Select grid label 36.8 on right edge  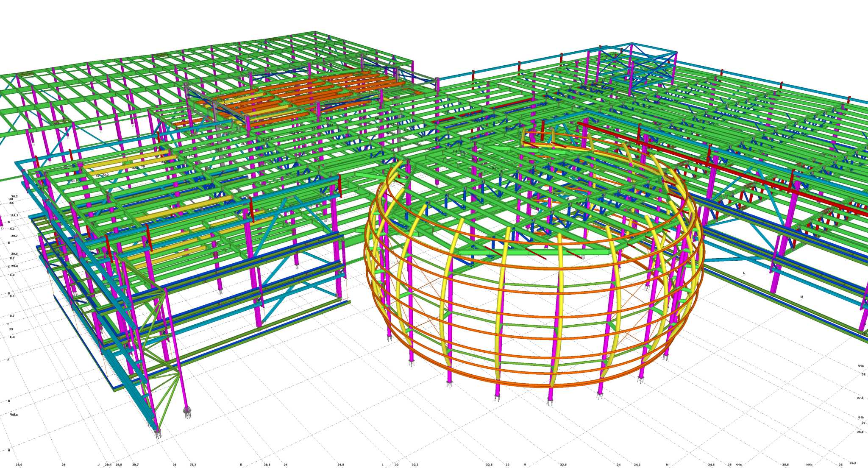point(860,432)
